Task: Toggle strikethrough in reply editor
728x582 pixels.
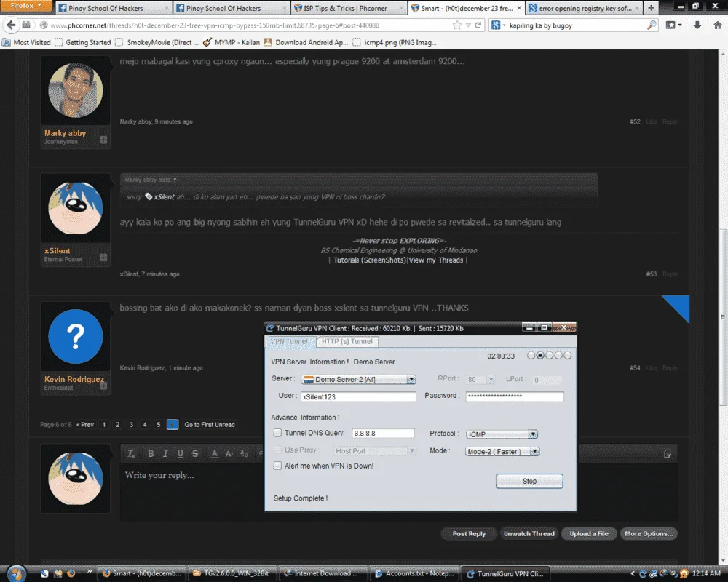Action: [x=195, y=453]
